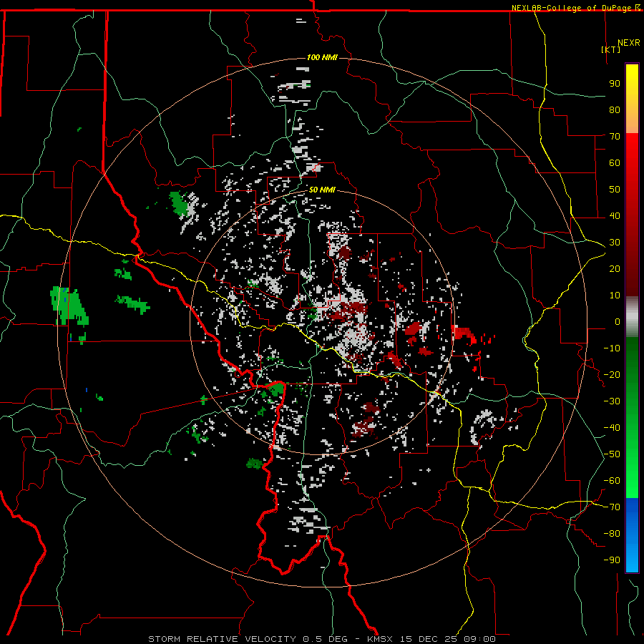Click the 0 value on the velocity scale

pyautogui.click(x=618, y=321)
